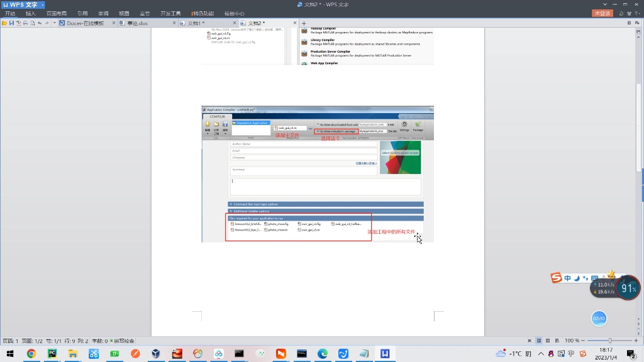Click the export to PDF icon

click(x=18, y=23)
